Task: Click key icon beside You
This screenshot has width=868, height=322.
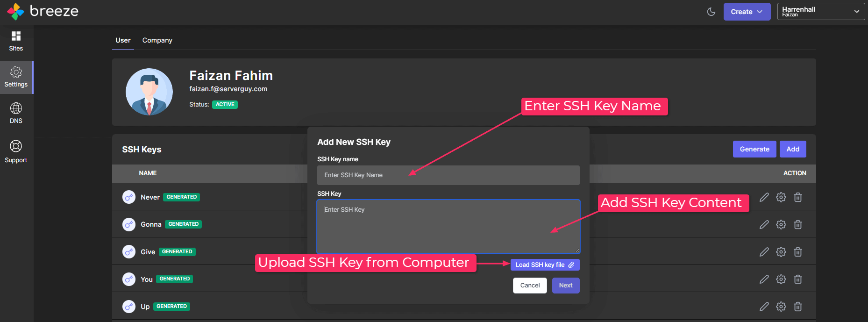Action: [x=129, y=279]
